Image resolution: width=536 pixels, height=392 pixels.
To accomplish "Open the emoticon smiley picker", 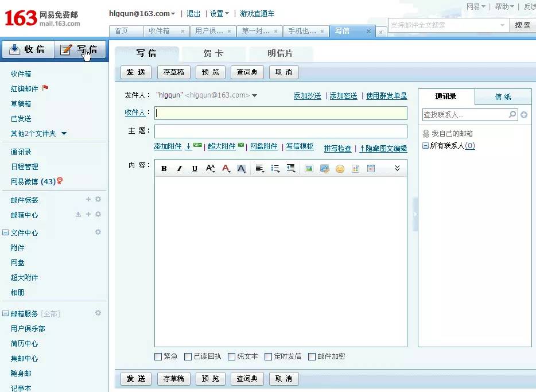I will point(340,169).
